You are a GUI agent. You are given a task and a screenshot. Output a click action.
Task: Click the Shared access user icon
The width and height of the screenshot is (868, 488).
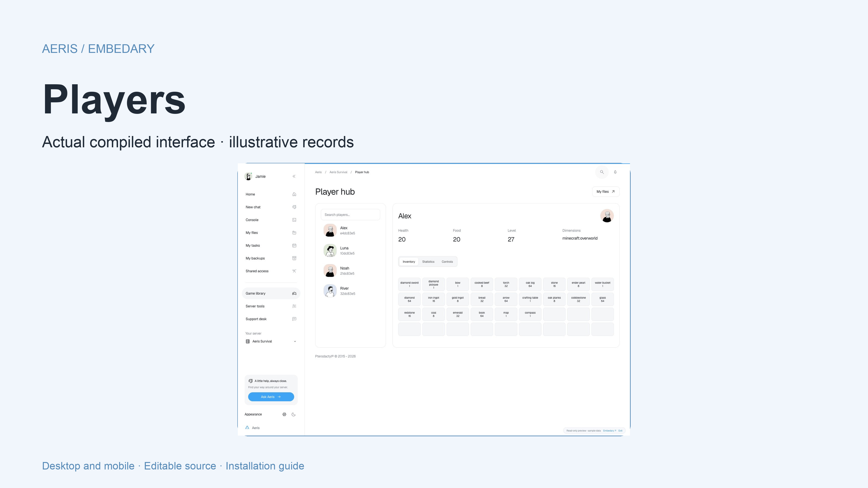point(294,271)
